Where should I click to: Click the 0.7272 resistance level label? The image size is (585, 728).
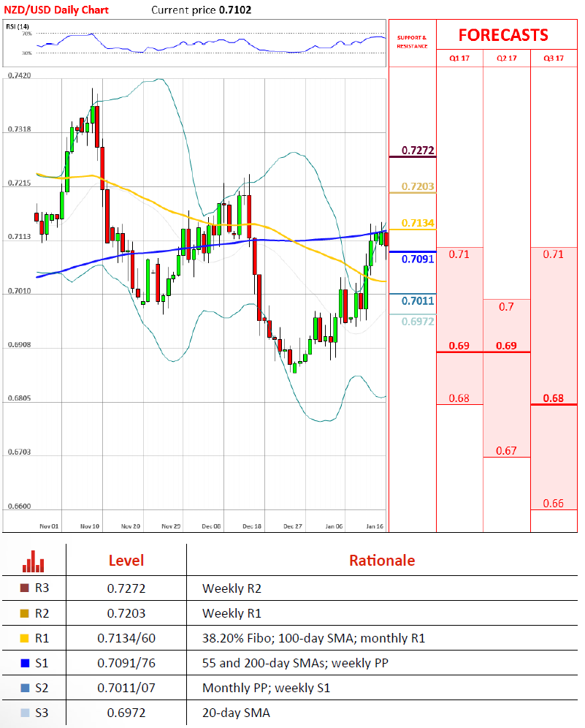[418, 151]
